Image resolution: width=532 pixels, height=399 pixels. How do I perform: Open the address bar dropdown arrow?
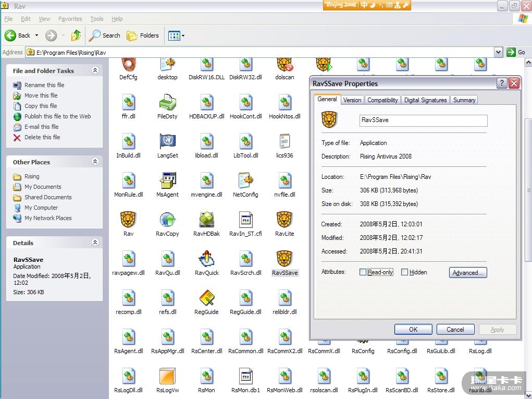[498, 52]
